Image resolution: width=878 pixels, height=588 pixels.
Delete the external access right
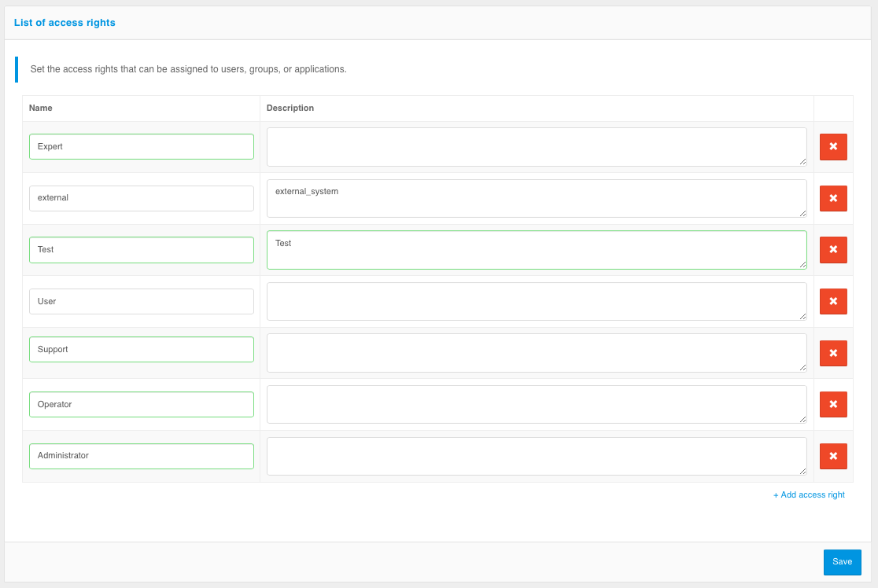tap(833, 199)
